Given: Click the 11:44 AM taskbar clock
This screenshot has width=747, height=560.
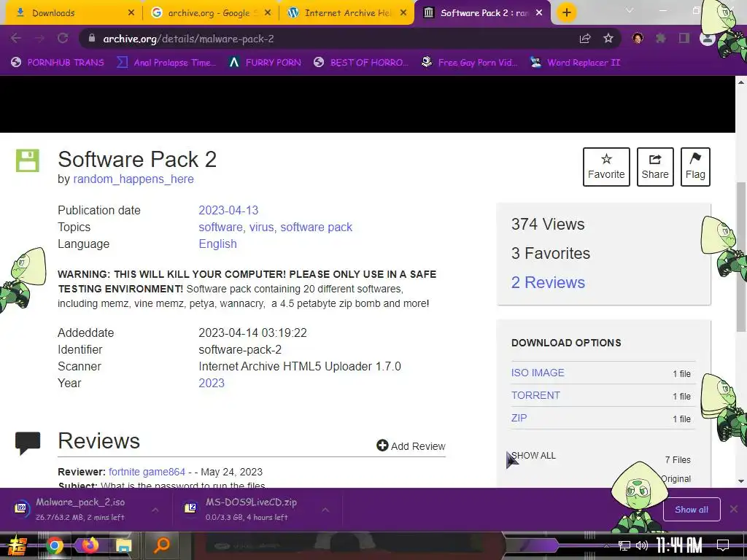Looking at the screenshot, I should pyautogui.click(x=679, y=545).
